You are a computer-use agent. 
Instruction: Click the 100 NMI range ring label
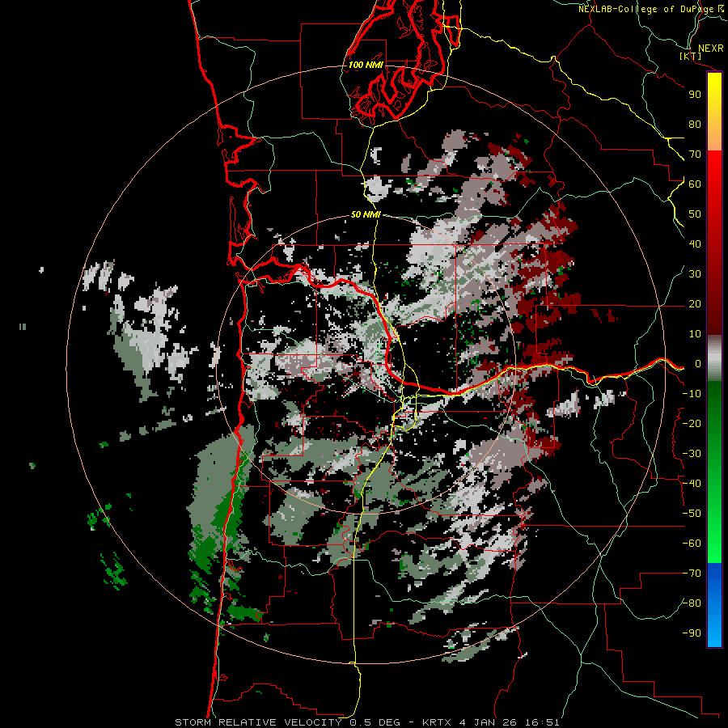(x=366, y=65)
